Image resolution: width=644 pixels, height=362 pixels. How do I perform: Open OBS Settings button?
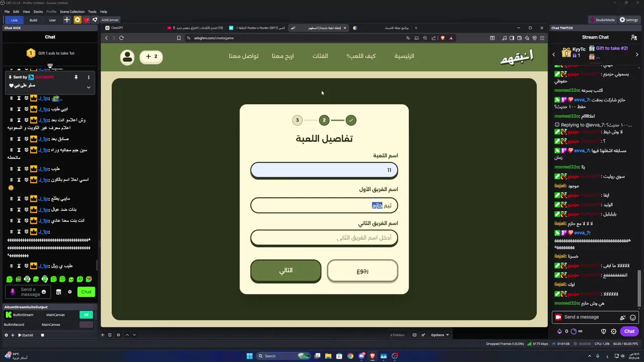pyautogui.click(x=629, y=20)
